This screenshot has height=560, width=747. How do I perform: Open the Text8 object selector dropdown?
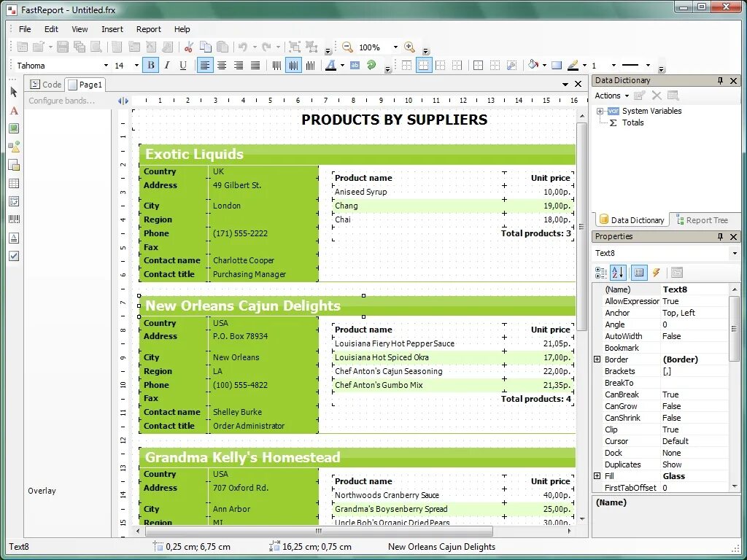[734, 253]
